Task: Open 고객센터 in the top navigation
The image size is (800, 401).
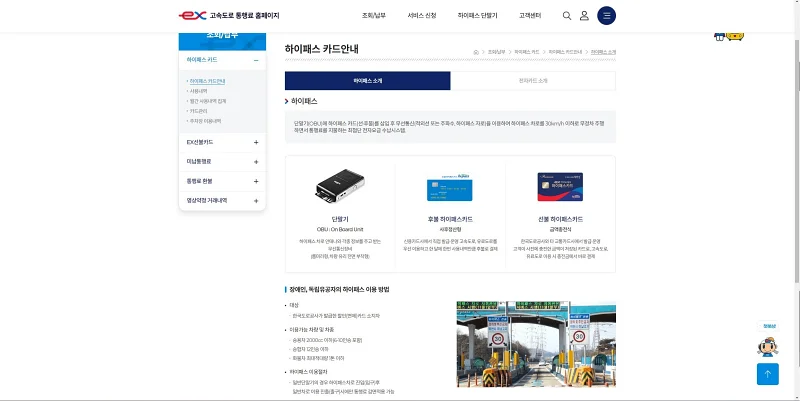Action: point(530,16)
